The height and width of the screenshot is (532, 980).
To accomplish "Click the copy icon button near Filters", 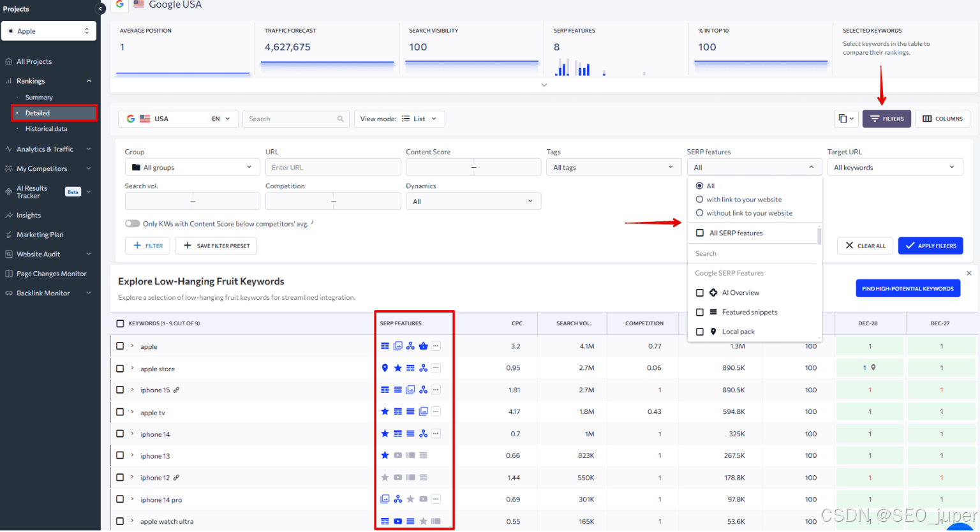I will pyautogui.click(x=845, y=119).
